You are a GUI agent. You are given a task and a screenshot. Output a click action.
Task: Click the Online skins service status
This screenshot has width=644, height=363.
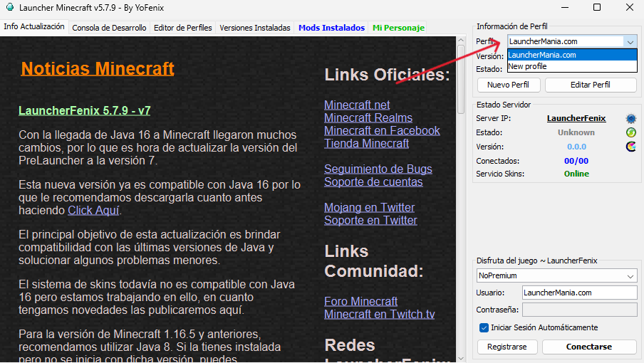(x=576, y=174)
